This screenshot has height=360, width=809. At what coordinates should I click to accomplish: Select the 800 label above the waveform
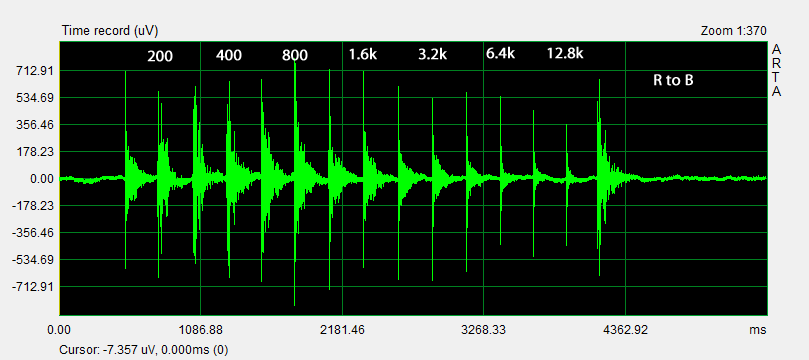click(295, 56)
